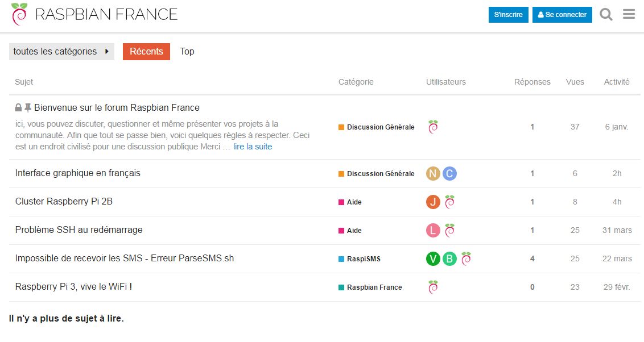Screen dimensions: 644x342
Task: Sort topics by Activité column header
Action: [617, 82]
